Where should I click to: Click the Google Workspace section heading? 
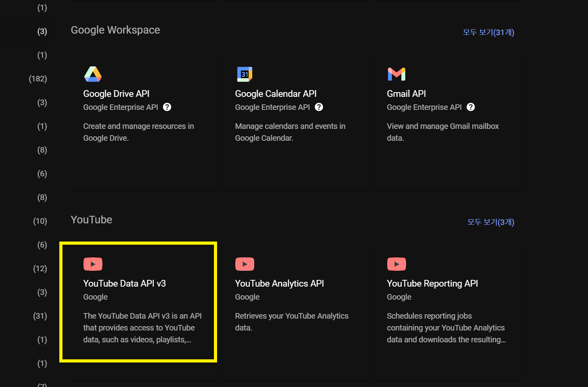115,30
